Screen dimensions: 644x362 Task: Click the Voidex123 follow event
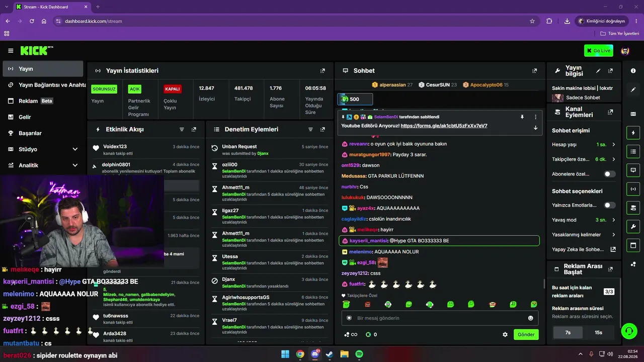tap(146, 149)
